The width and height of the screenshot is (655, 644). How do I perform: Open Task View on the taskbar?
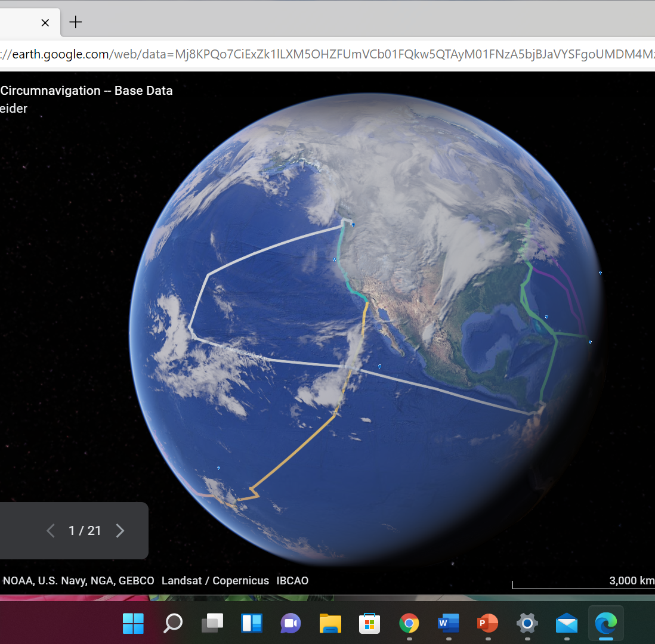pyautogui.click(x=212, y=624)
